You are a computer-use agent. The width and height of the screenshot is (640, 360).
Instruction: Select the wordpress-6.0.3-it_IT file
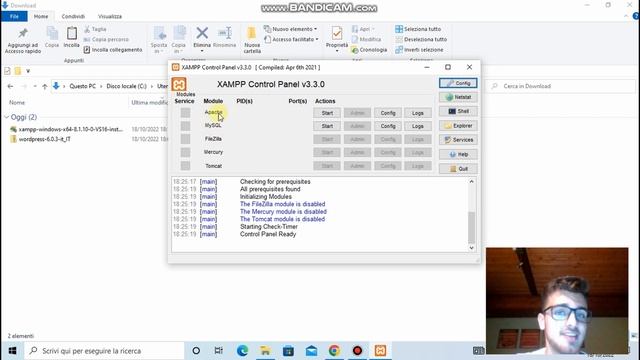pos(40,139)
